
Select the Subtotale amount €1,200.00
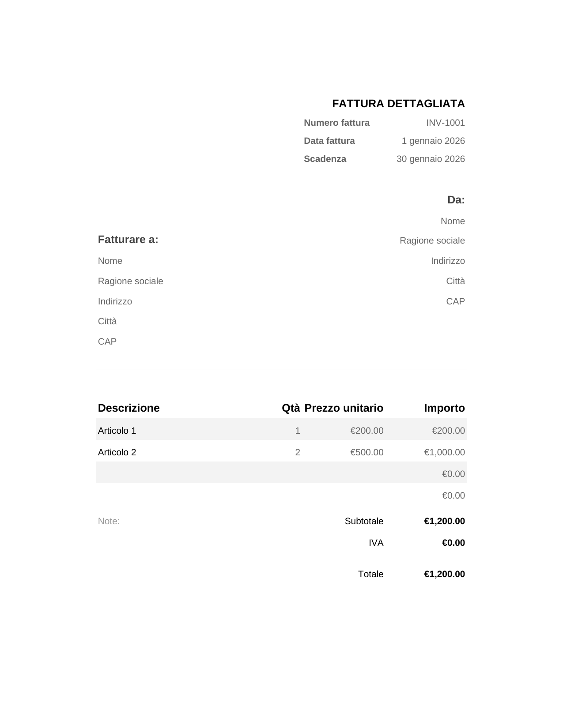point(445,521)
